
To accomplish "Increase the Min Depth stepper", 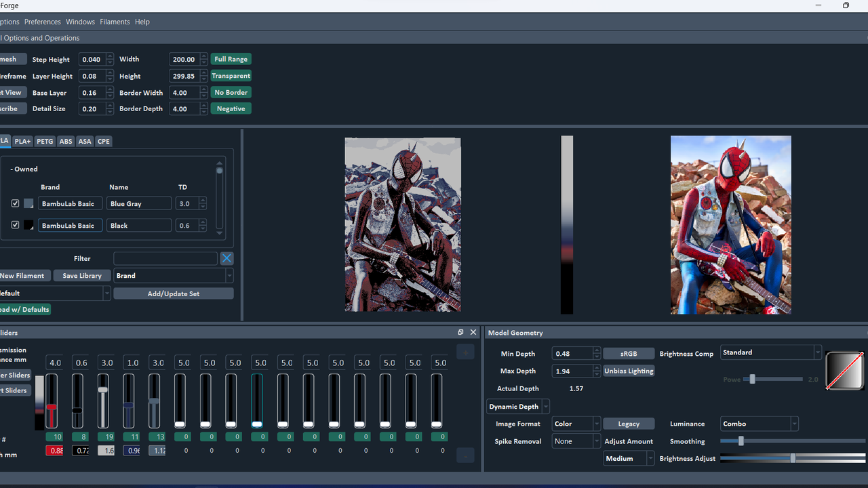I will click(597, 350).
